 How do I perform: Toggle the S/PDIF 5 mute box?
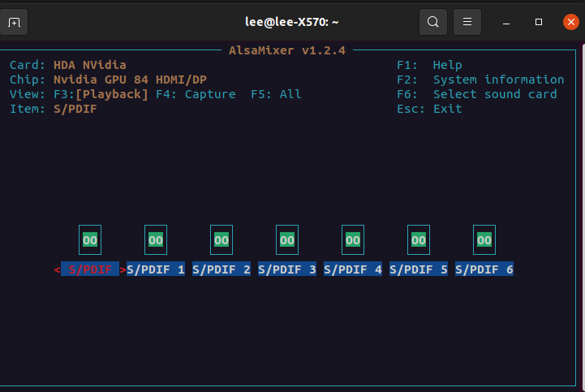coord(418,240)
